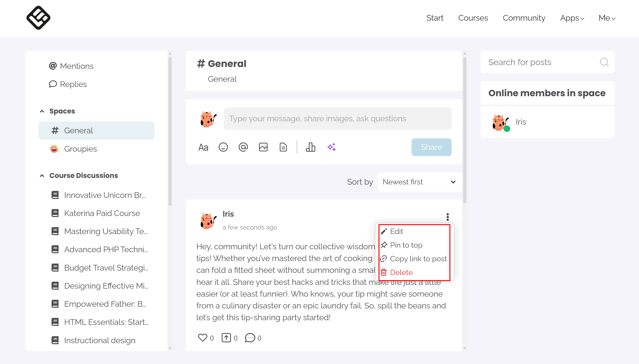Expand the Apps menu
This screenshot has height=364, width=639.
pyautogui.click(x=572, y=18)
